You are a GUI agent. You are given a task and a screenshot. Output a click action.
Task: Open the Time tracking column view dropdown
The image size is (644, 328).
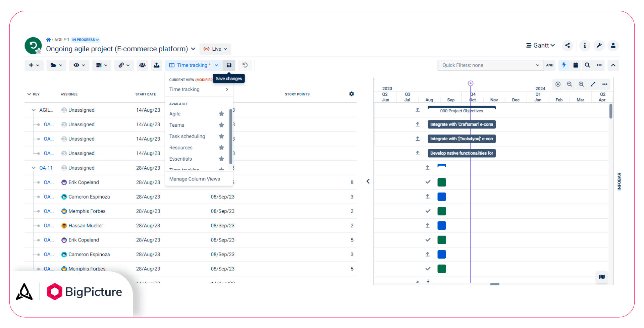click(x=194, y=65)
